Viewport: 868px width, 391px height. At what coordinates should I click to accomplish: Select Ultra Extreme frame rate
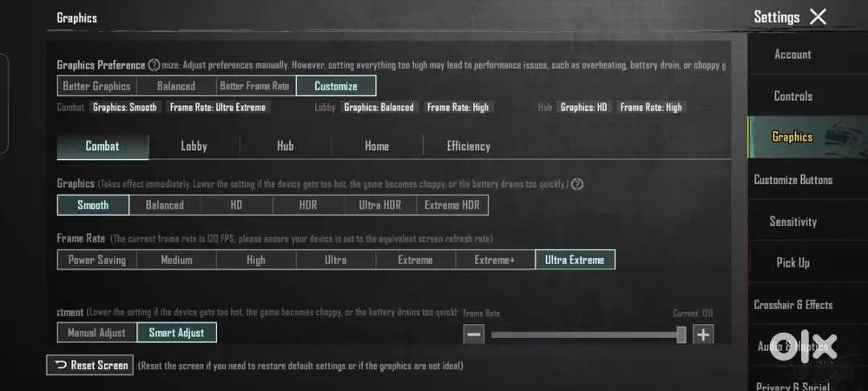coord(575,260)
